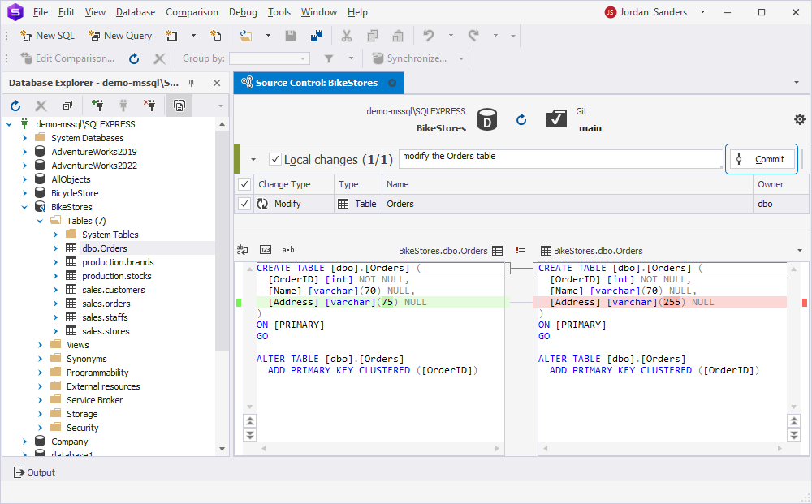Click the New SQL toolbar button
This screenshot has width=812, height=504.
click(47, 36)
